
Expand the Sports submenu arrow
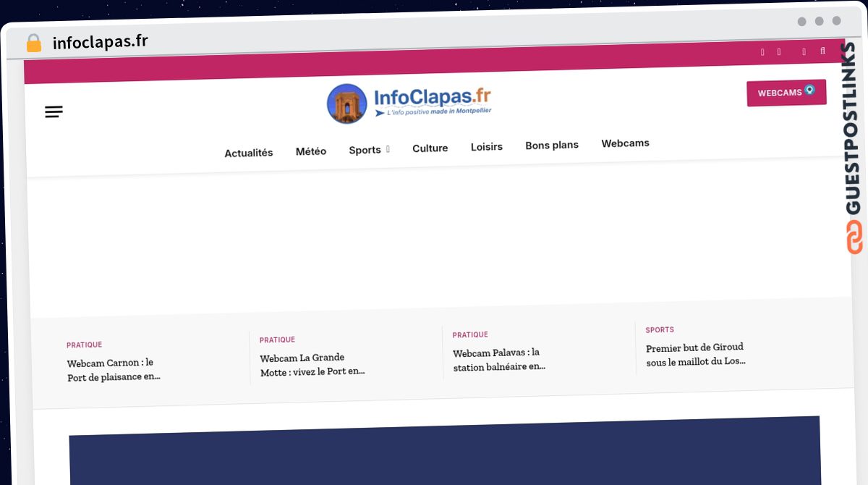pos(388,149)
